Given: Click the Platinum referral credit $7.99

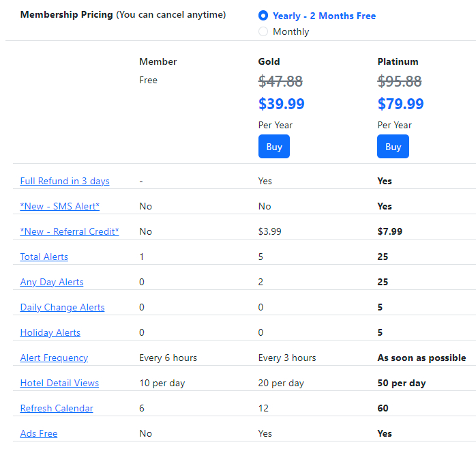Looking at the screenshot, I should (390, 231).
